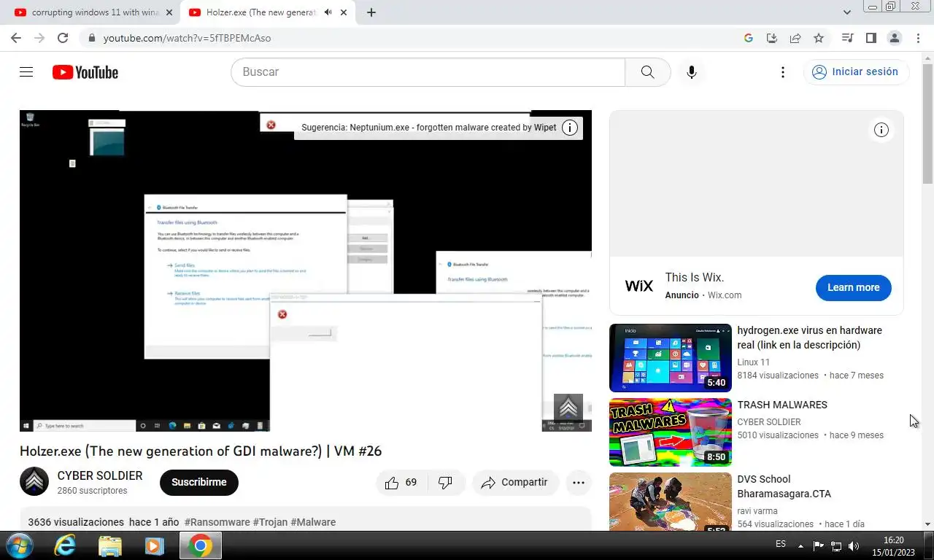Click hydrogen.exe virus video title
Viewport: 934px width, 560px height.
pyautogui.click(x=809, y=338)
